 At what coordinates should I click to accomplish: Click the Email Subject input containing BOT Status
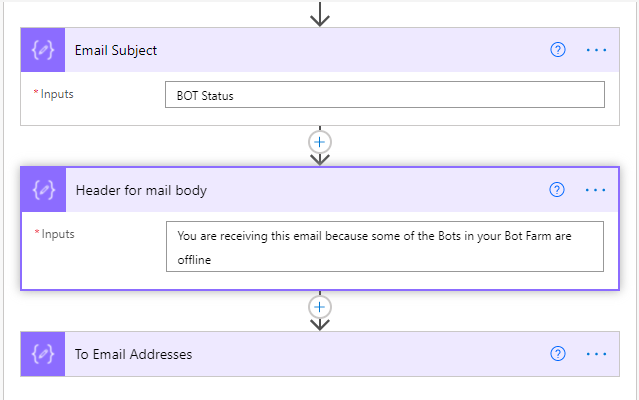click(x=384, y=95)
